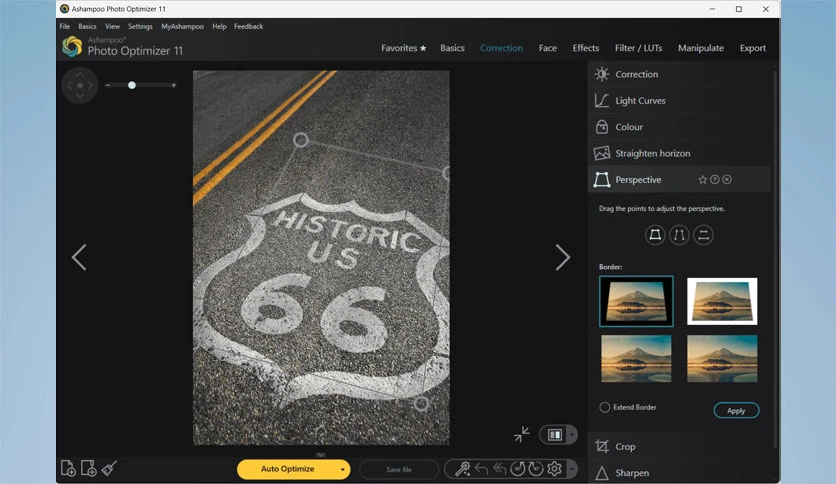Switch to the Correction tab
The width and height of the screenshot is (836, 484).
(x=501, y=48)
